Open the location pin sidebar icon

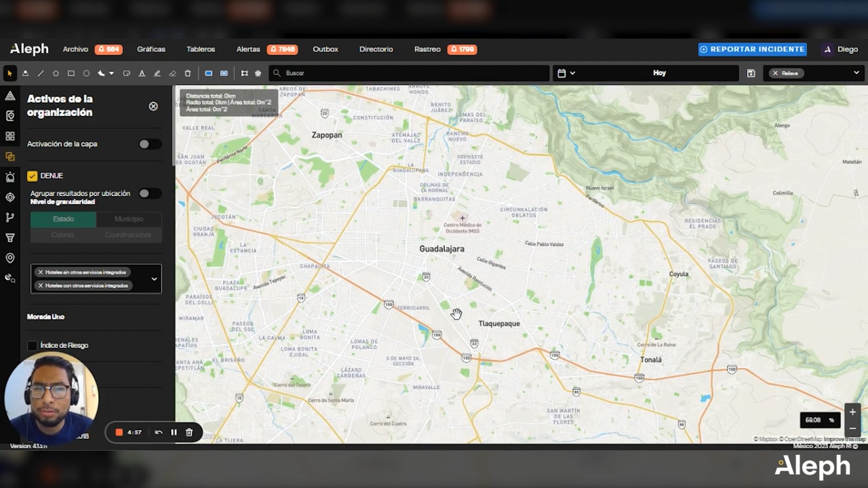tap(10, 258)
